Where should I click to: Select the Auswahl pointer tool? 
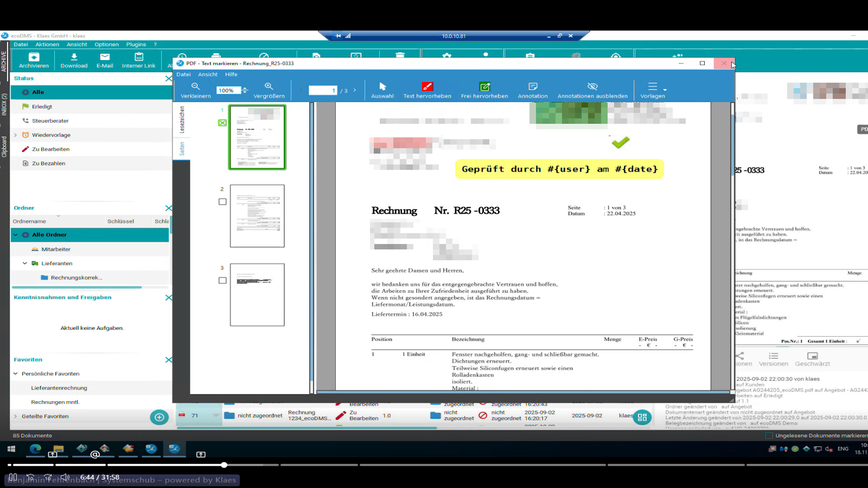point(382,87)
